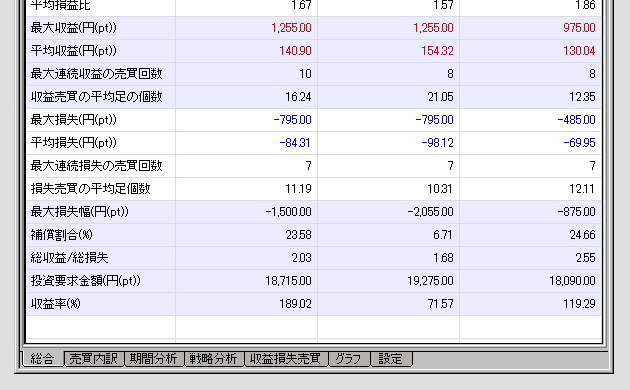Image resolution: width=630 pixels, height=390 pixels.
Task: Click the 140.90 average profit value
Action: click(295, 51)
